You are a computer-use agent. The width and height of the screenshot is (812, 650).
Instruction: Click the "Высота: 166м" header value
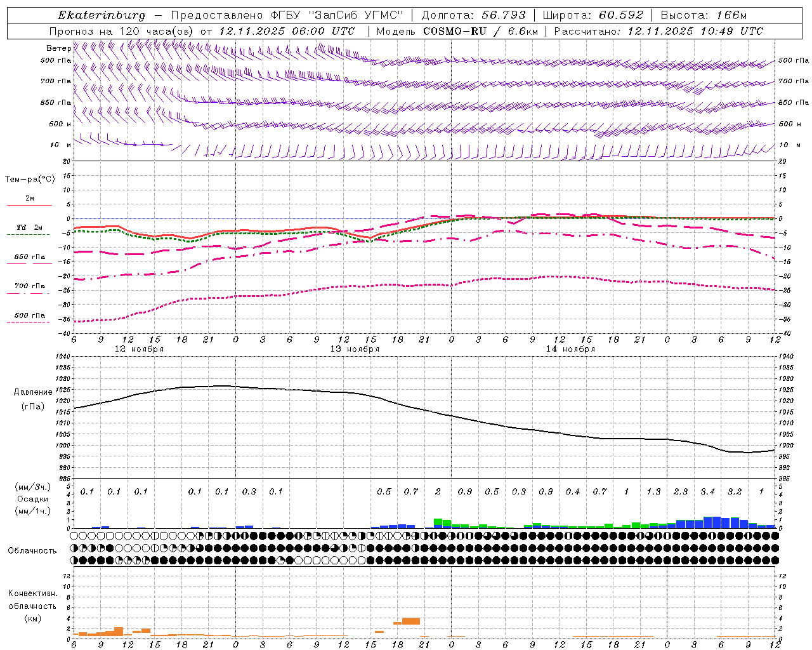tap(704, 15)
